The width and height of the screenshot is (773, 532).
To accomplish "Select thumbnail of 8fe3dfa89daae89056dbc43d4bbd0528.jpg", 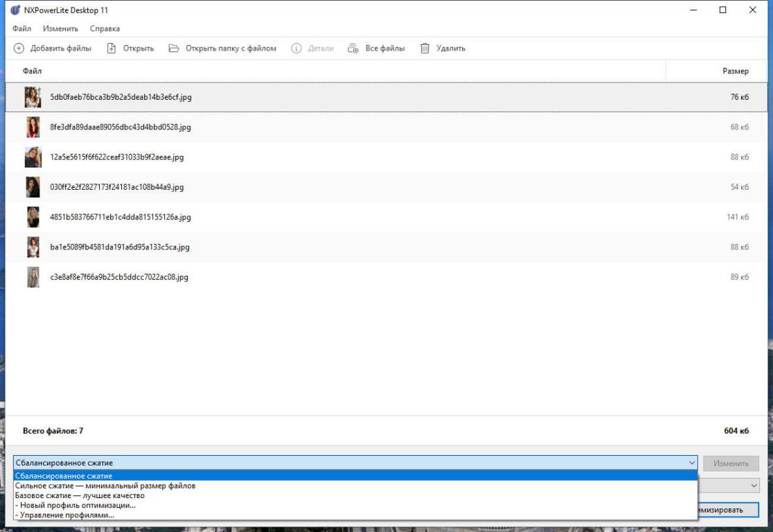I will 33,127.
